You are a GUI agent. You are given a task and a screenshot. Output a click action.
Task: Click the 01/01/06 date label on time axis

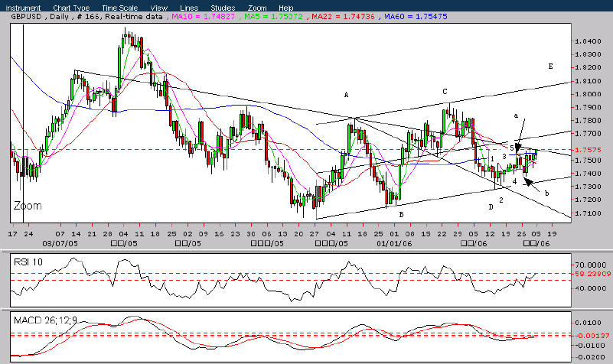[394, 243]
